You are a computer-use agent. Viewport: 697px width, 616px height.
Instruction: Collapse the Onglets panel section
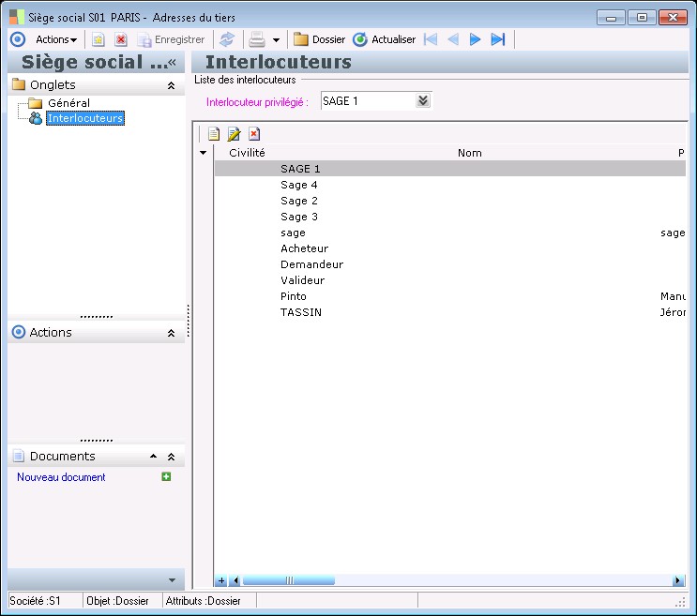tap(171, 85)
